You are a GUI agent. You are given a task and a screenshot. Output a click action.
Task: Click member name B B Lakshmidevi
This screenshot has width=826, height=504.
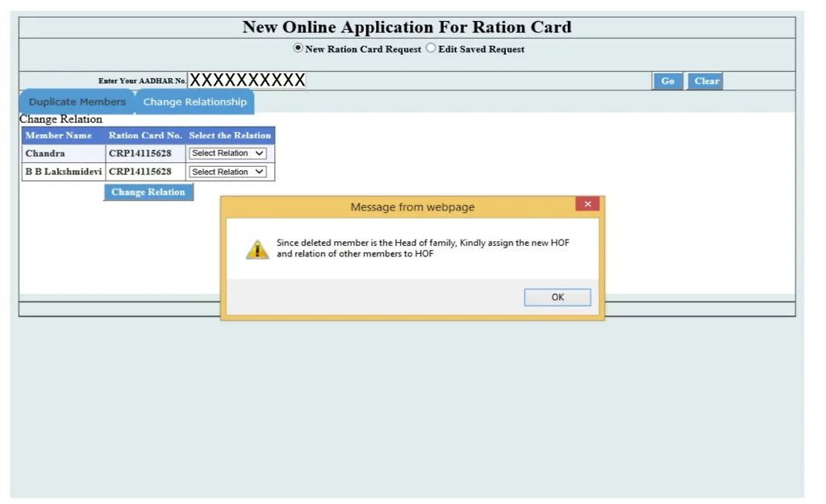pos(64,172)
